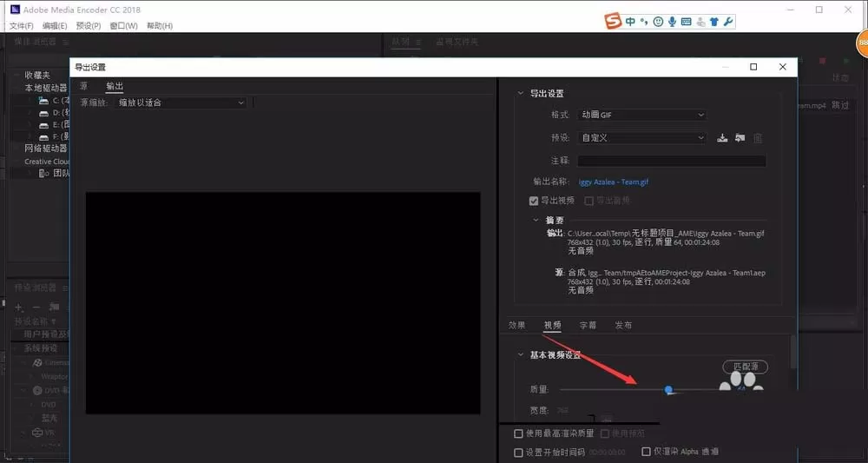
Task: Click the 匹配源 button
Action: (x=745, y=366)
